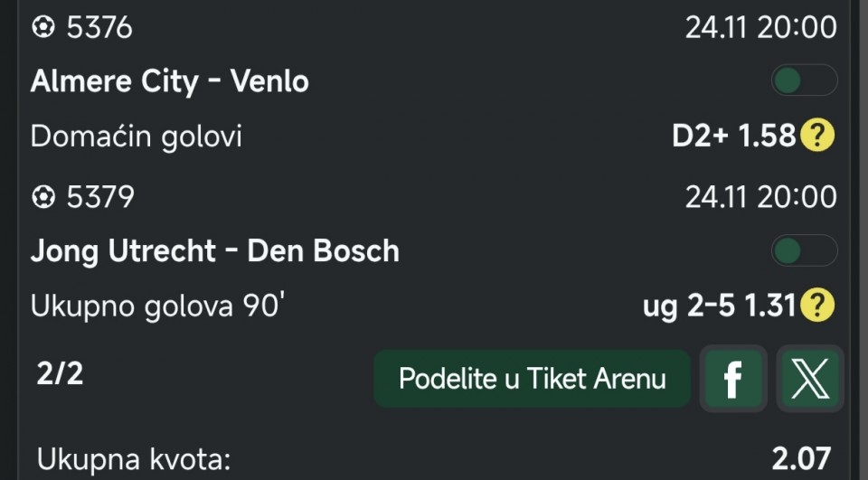The width and height of the screenshot is (868, 480).
Task: Click match code 5379
Action: click(99, 196)
